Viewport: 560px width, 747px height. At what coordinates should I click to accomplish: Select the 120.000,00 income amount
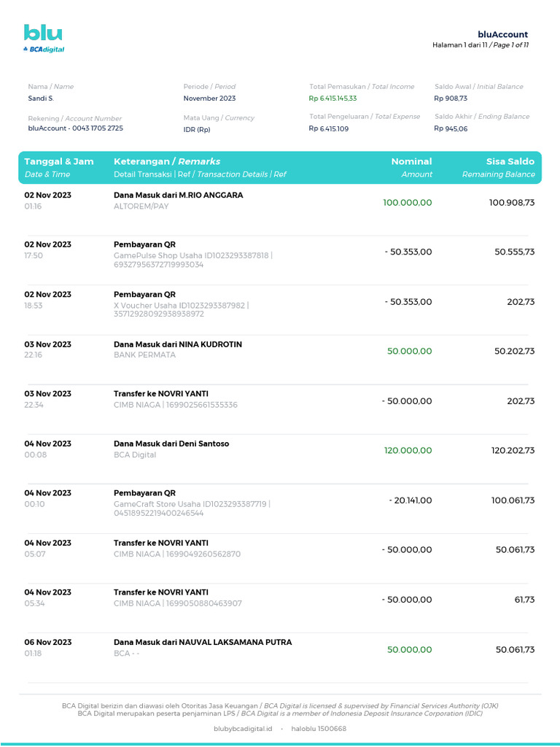408,450
